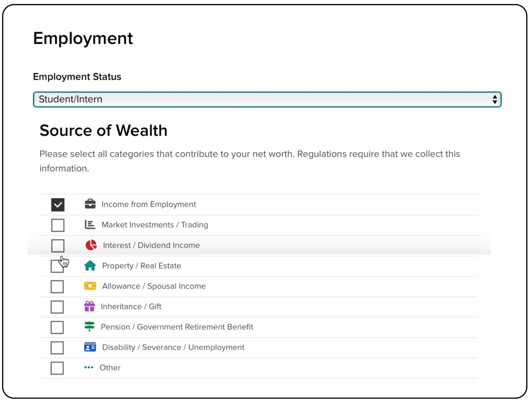Viewport: 532px width, 401px height.
Task: Click the Pension / Government Retirement Benefit label
Action: coord(177,327)
